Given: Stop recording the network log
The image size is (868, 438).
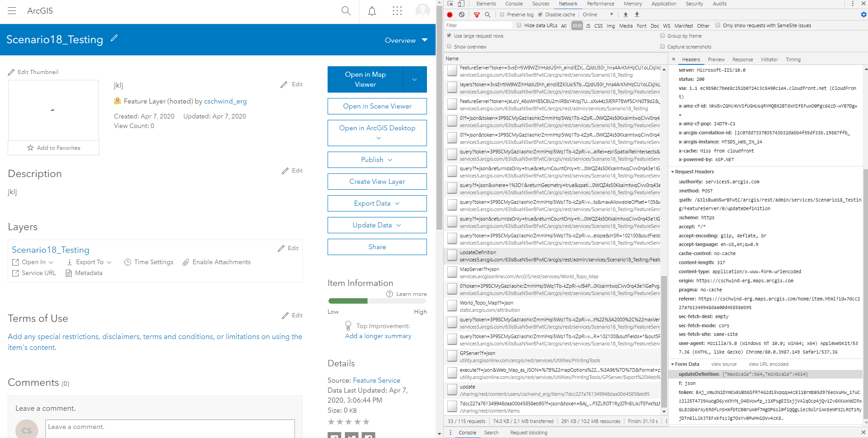Looking at the screenshot, I should click(450, 15).
